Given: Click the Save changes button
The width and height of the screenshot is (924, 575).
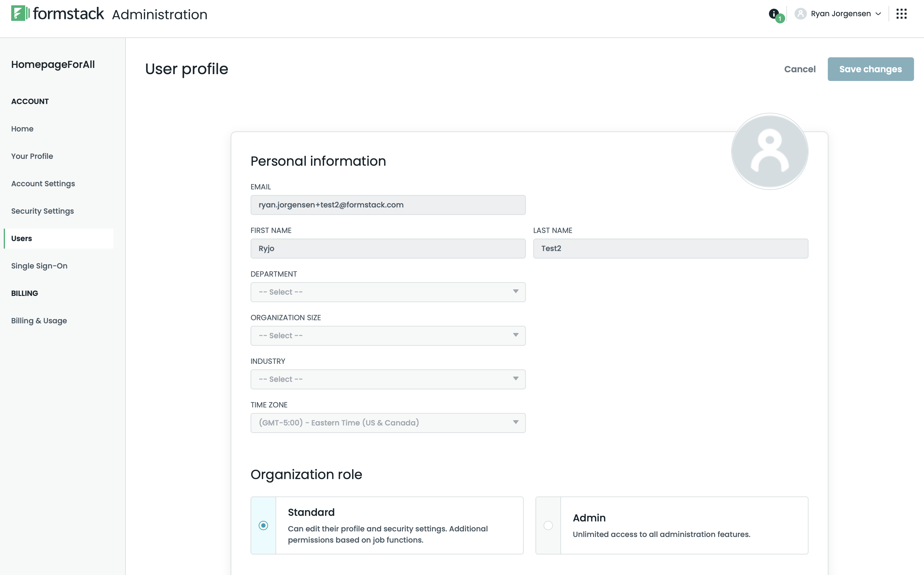Looking at the screenshot, I should (x=870, y=69).
